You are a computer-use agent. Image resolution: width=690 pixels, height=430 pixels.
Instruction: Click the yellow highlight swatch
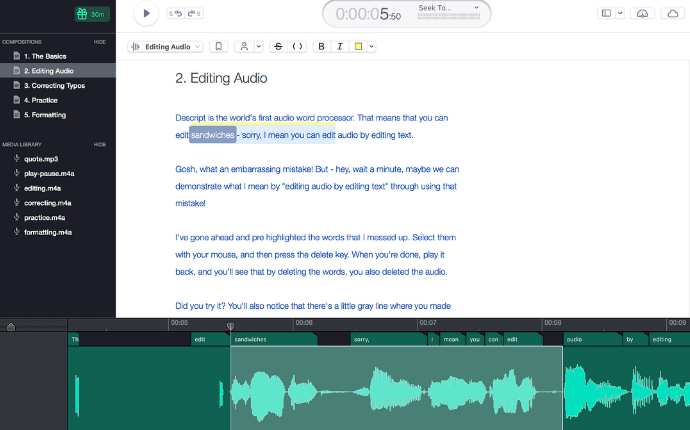[358, 47]
